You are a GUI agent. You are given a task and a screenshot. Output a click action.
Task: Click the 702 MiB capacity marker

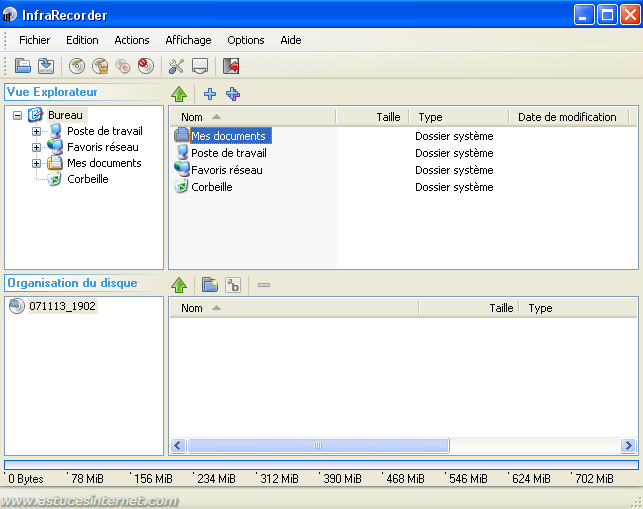(594, 479)
